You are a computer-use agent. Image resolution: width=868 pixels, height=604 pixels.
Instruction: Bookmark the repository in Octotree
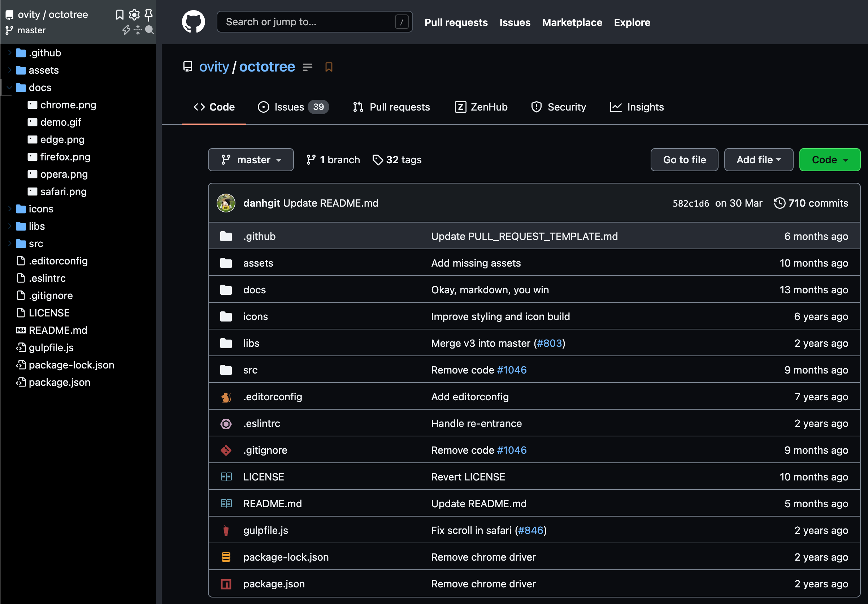(120, 14)
